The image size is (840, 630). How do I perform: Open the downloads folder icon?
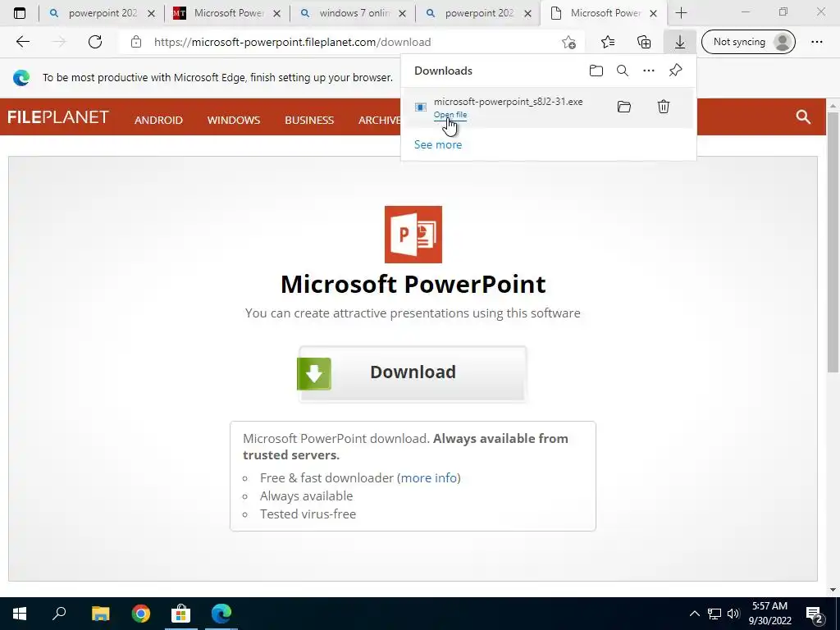tap(596, 71)
